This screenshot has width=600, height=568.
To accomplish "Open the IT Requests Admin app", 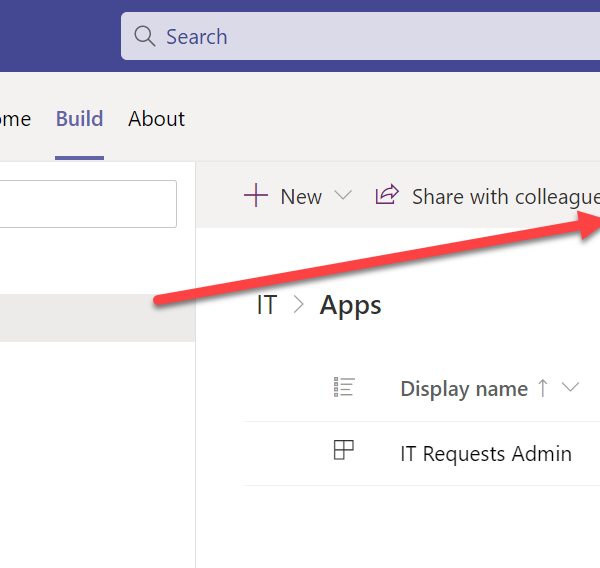I will pos(486,454).
